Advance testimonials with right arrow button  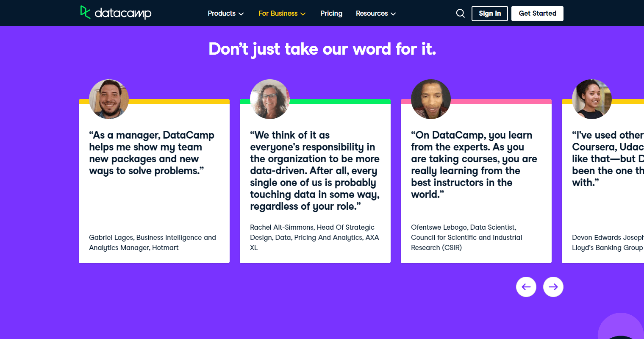point(553,287)
